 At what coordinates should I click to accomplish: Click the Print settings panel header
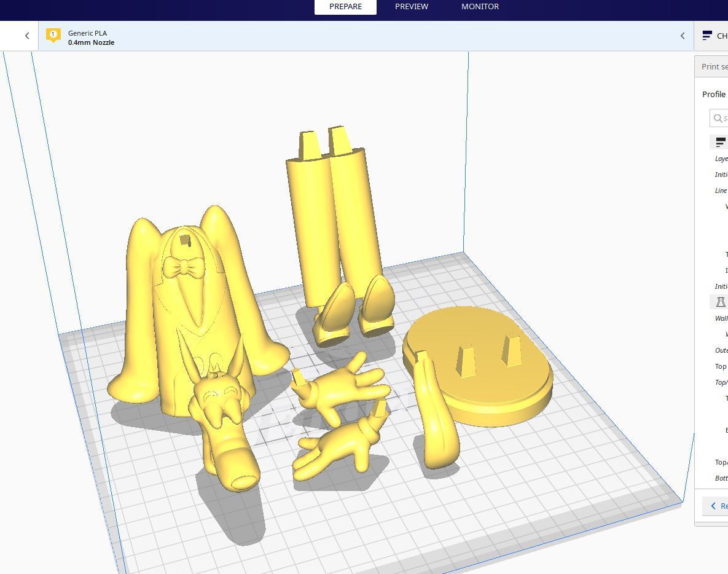711,67
